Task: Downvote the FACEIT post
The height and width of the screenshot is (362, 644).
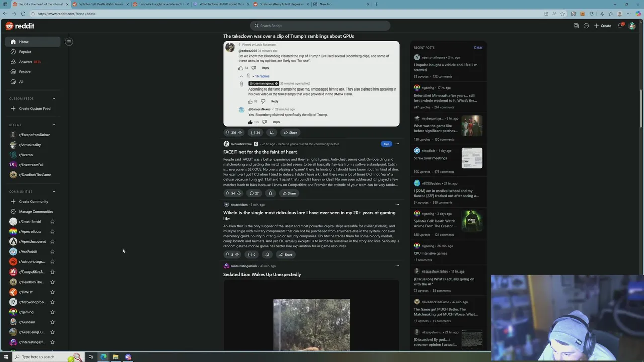Action: [239, 193]
